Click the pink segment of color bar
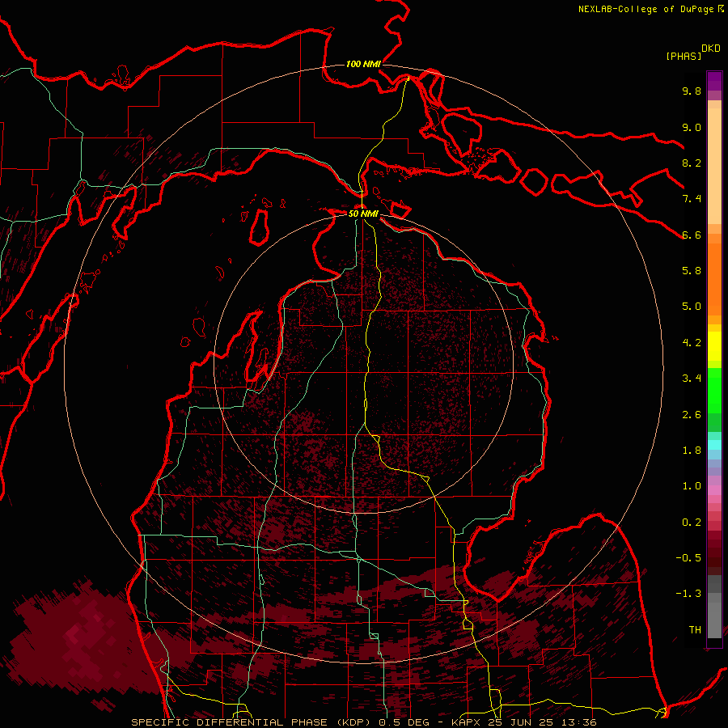This screenshot has width=728, height=728. (714, 489)
